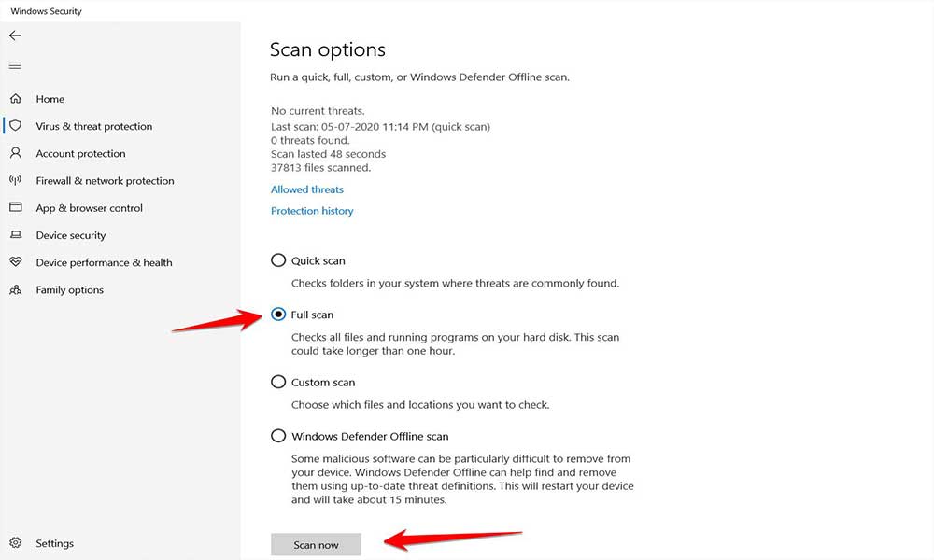Click the window icon for App & browser control
The height and width of the screenshot is (560, 934).
coord(16,207)
